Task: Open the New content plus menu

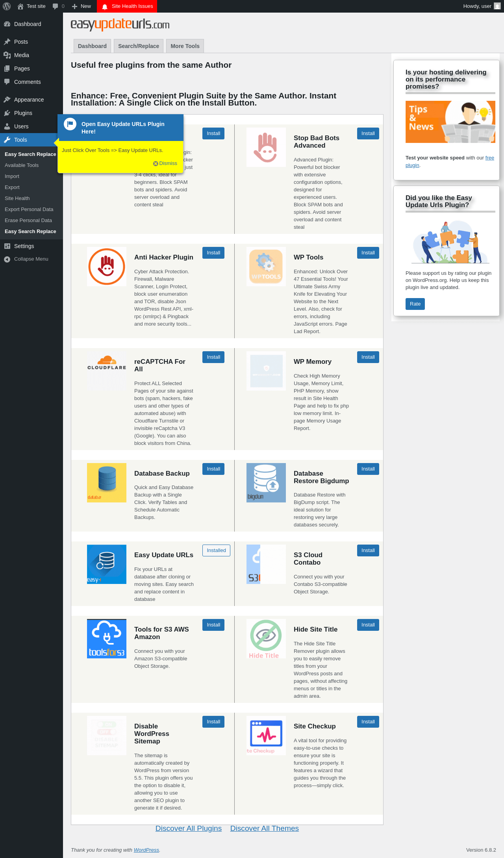Action: click(74, 6)
